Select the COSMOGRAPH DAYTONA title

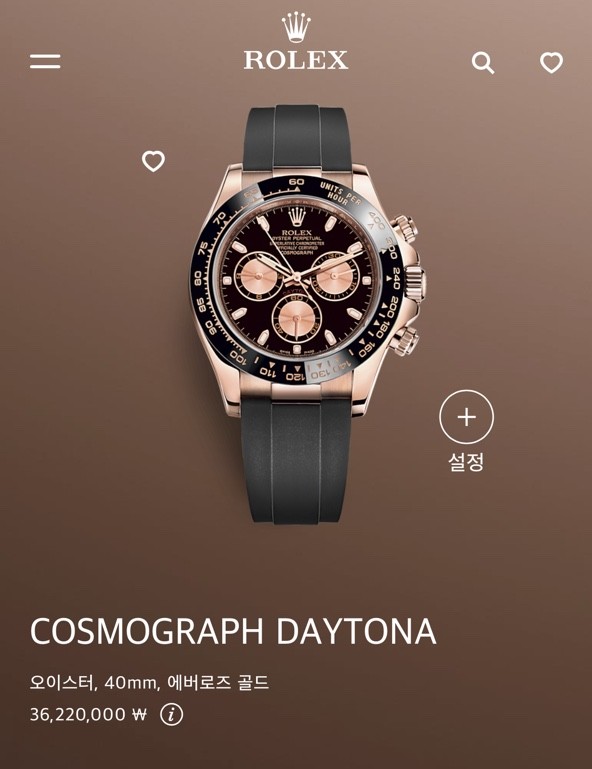pos(233,631)
